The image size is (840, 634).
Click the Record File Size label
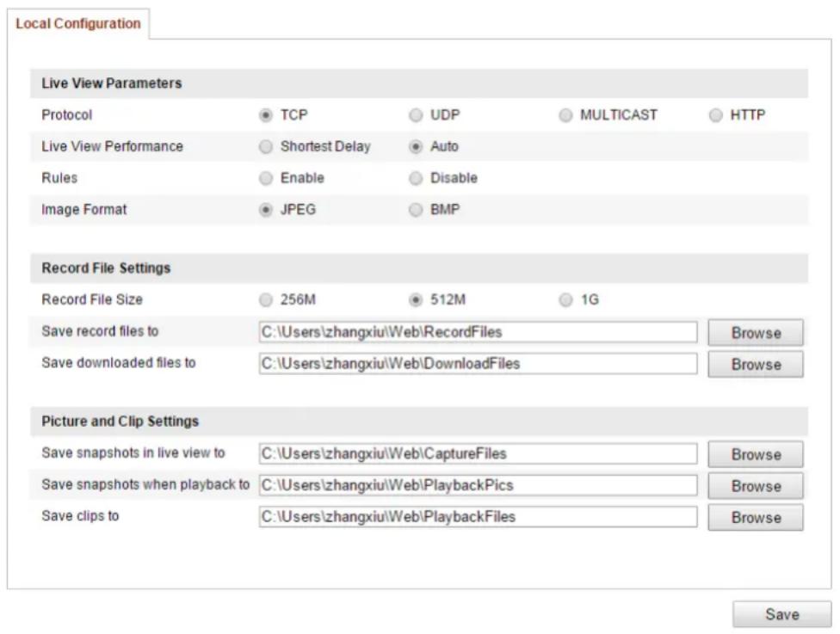tap(92, 300)
